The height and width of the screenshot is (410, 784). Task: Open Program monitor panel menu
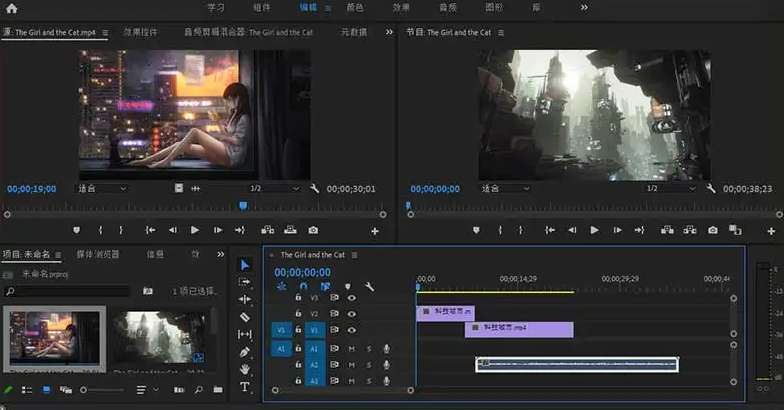click(501, 32)
